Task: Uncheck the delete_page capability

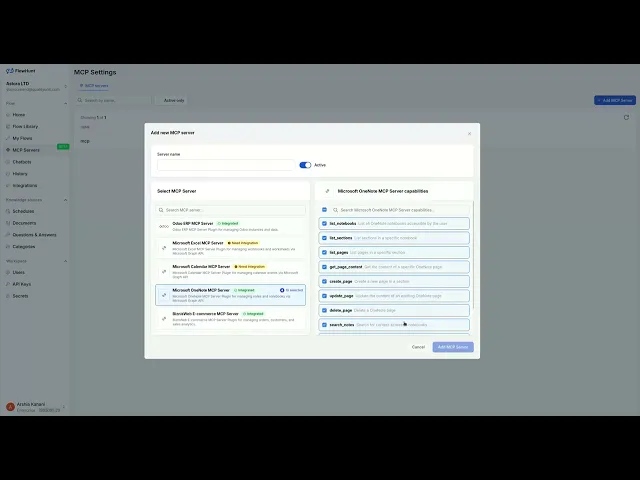Action: click(324, 311)
